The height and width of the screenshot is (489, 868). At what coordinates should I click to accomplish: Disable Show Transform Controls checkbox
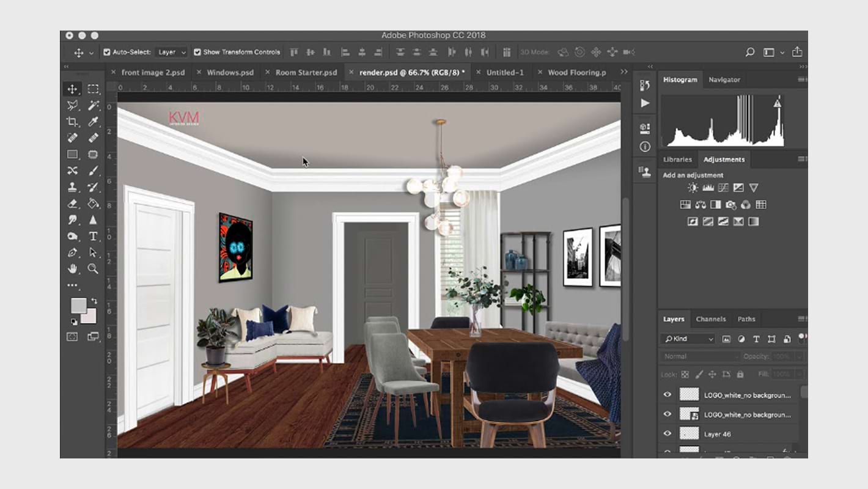click(197, 53)
